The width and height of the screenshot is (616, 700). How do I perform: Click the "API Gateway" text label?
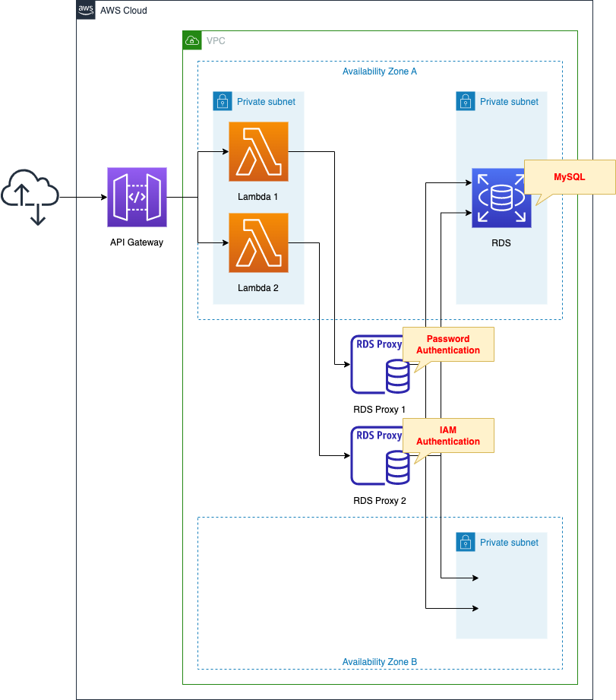point(137,242)
